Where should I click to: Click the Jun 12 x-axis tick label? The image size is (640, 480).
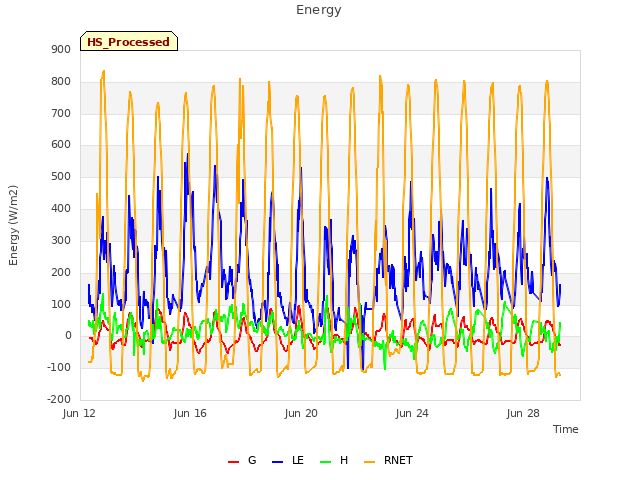point(79,413)
